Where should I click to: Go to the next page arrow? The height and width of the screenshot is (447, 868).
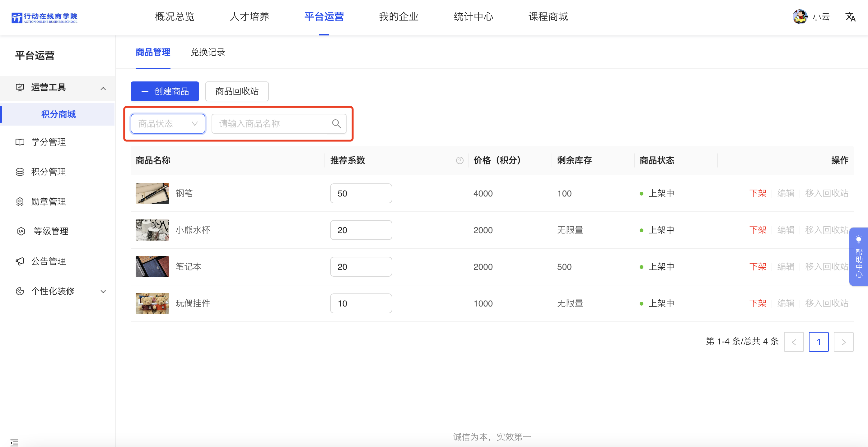843,342
